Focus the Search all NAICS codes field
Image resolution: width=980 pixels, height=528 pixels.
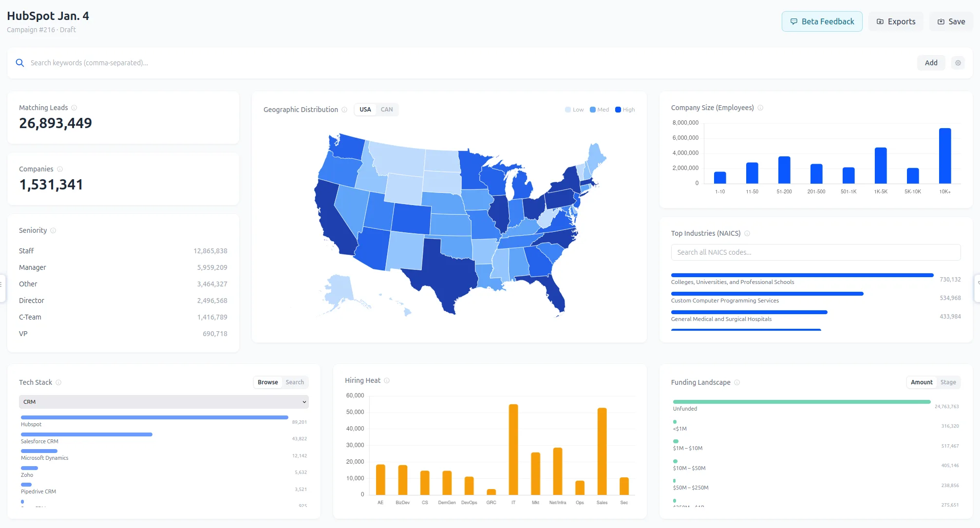tap(816, 252)
